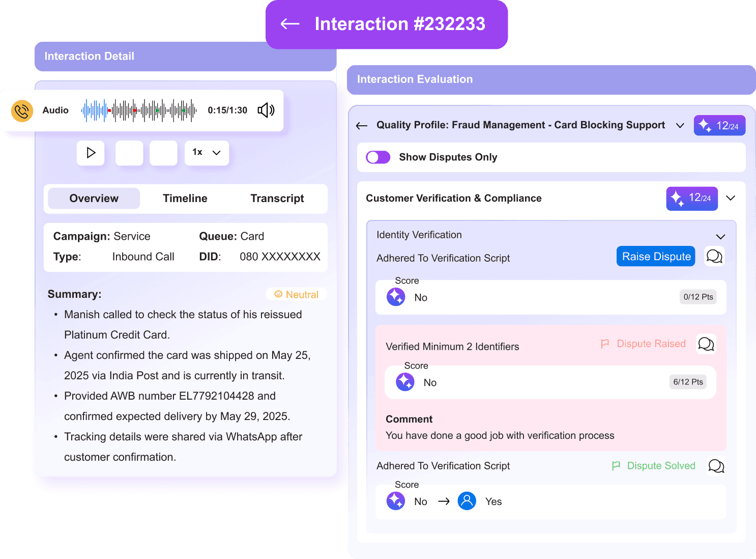This screenshot has height=559, width=756.
Task: Switch to the Timeline tab
Action: pos(185,199)
